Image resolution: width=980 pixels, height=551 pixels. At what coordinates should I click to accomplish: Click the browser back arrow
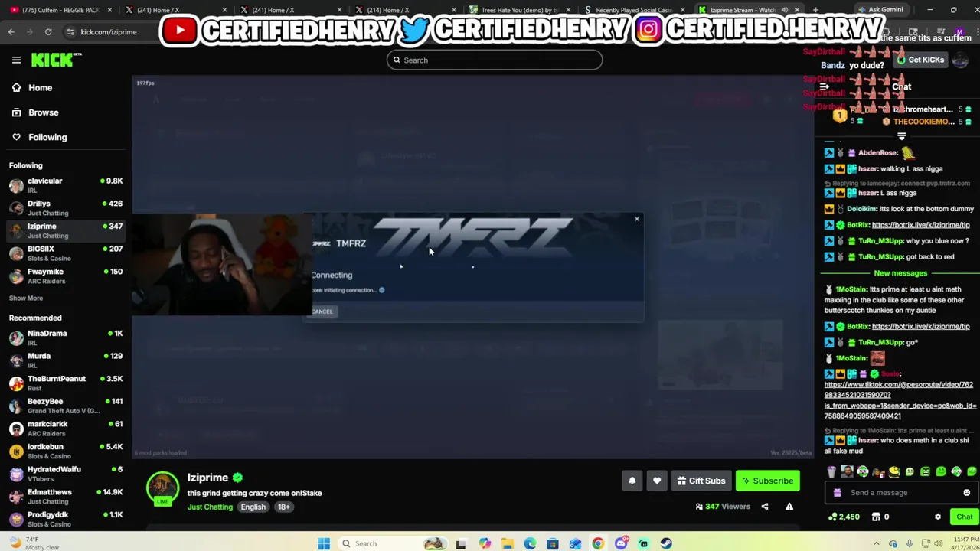coord(11,32)
